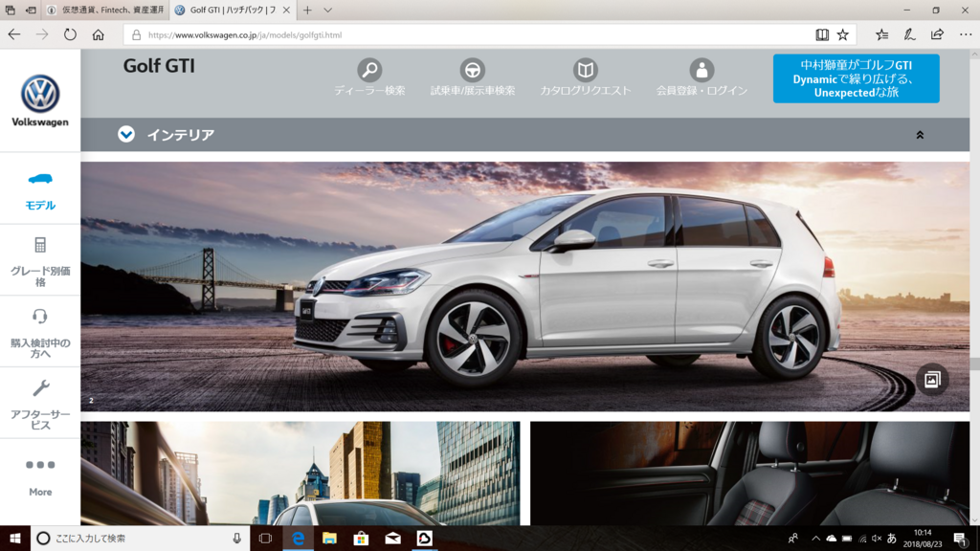
Task: Open the モデル car sidebar item
Action: pos(40,190)
